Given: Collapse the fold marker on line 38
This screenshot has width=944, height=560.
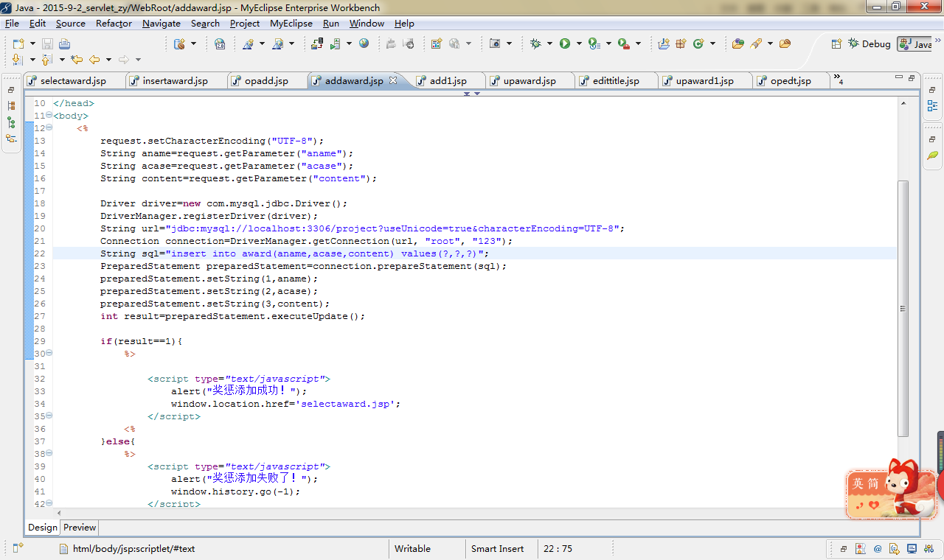Looking at the screenshot, I should [49, 453].
